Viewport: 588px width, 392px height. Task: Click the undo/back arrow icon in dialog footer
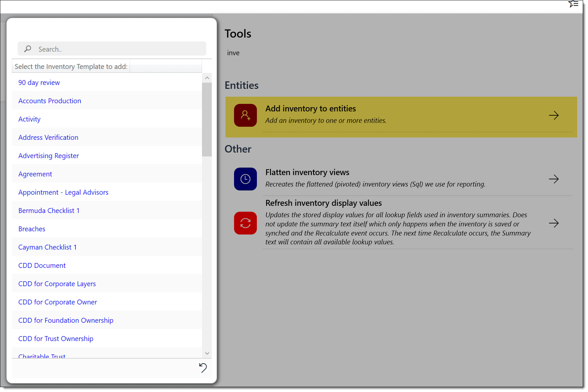203,368
